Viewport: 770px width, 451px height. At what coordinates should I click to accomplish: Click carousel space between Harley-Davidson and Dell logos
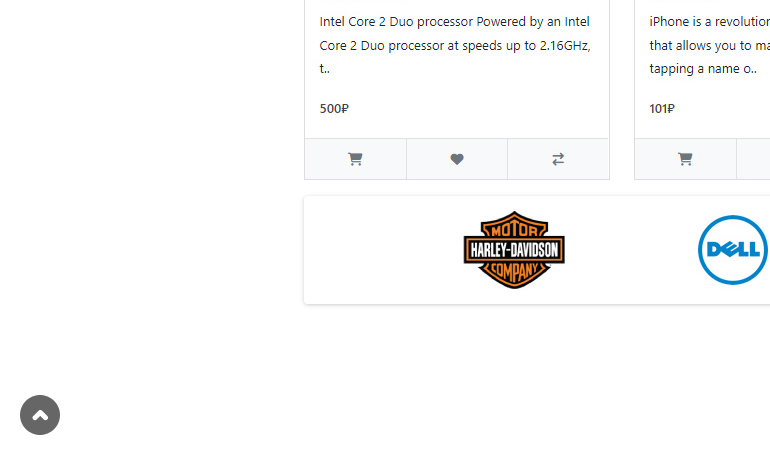pyautogui.click(x=631, y=250)
